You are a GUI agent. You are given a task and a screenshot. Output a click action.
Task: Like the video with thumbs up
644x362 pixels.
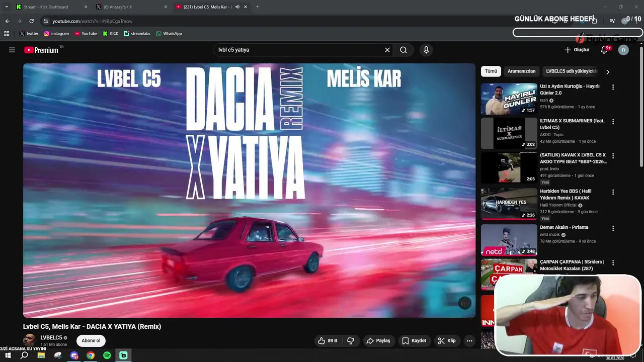click(x=327, y=341)
